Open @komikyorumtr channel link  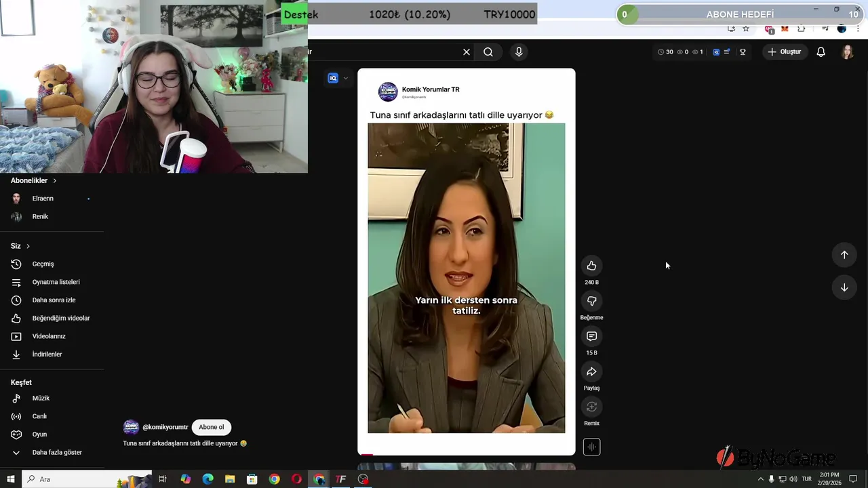(x=165, y=428)
